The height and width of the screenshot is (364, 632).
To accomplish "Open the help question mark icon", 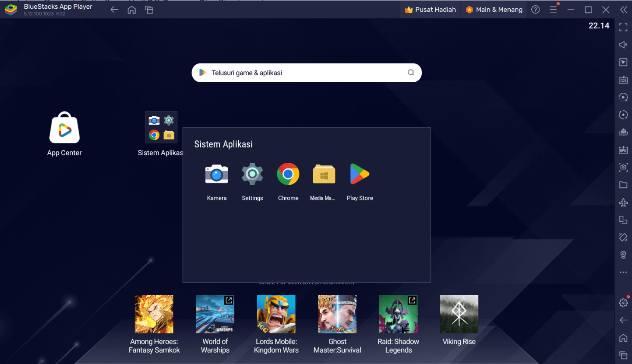I will point(535,10).
